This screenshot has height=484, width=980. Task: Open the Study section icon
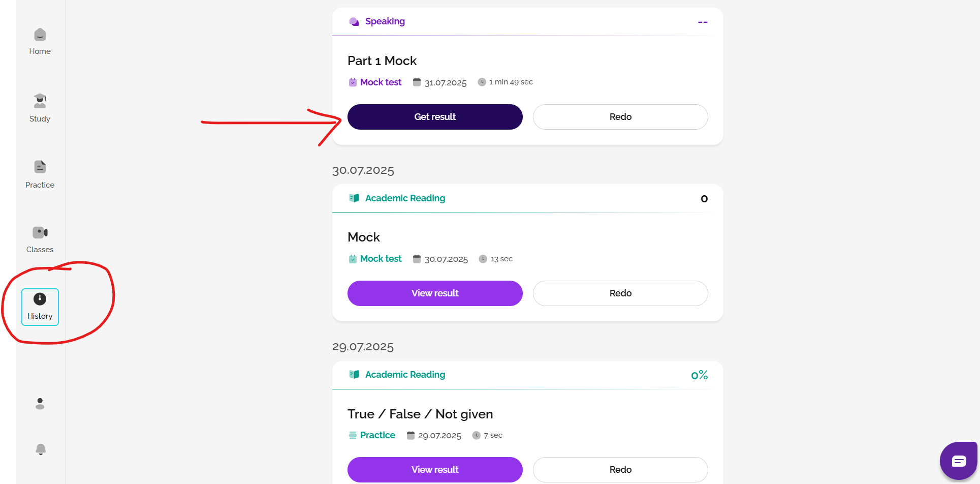[x=40, y=101]
